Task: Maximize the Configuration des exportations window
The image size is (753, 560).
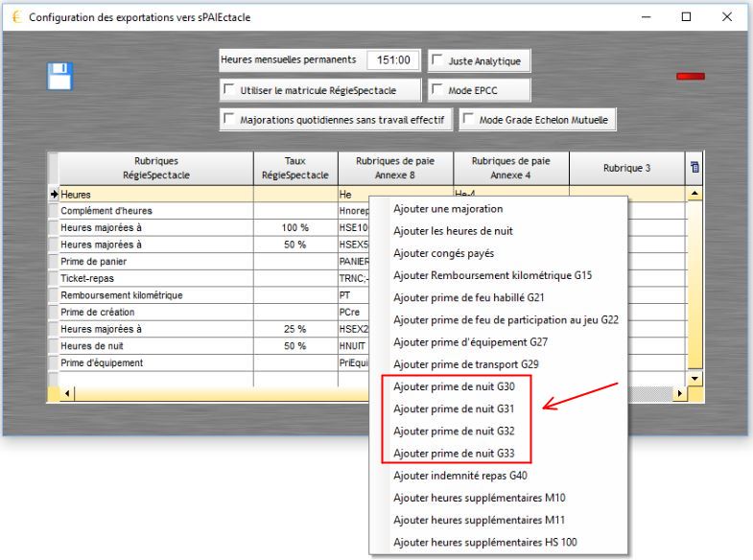Action: [x=686, y=17]
